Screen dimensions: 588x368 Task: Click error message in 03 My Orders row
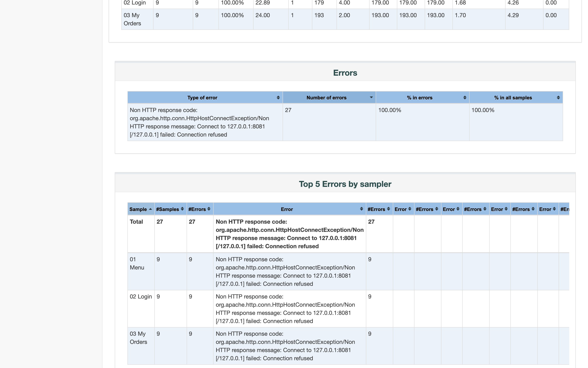tap(285, 346)
